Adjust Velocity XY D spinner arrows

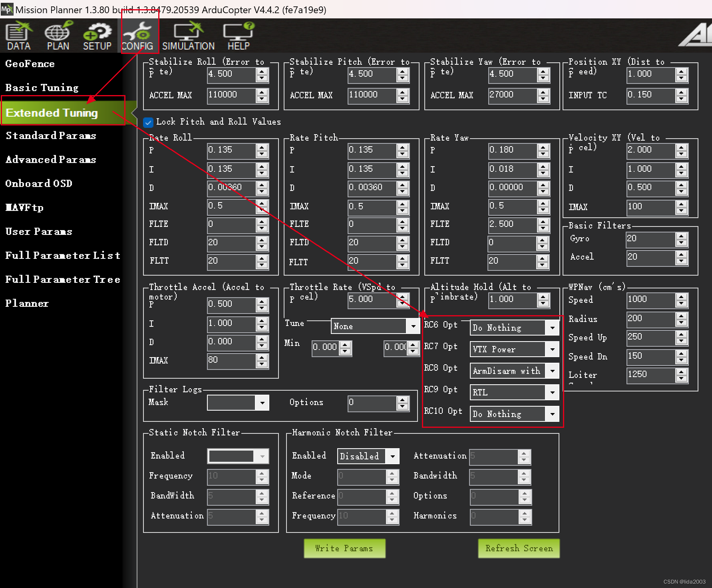click(682, 188)
